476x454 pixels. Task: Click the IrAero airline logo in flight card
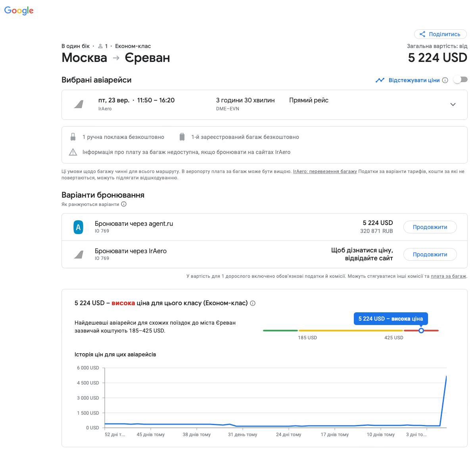click(79, 104)
